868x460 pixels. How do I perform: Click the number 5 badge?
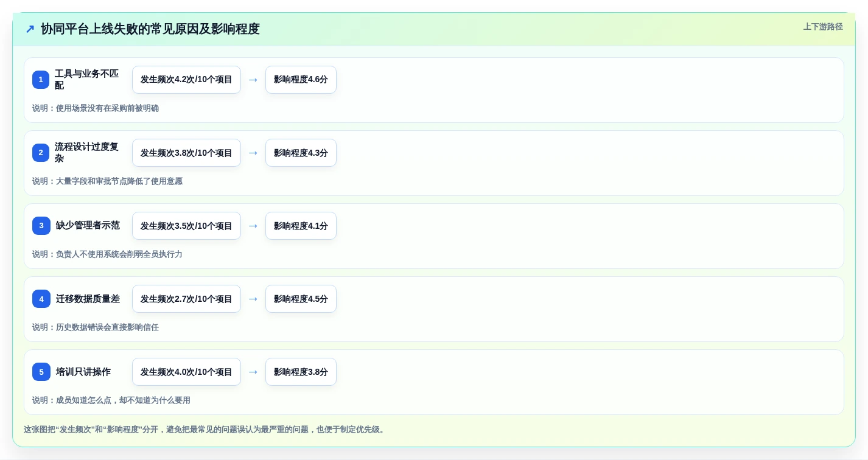point(41,372)
